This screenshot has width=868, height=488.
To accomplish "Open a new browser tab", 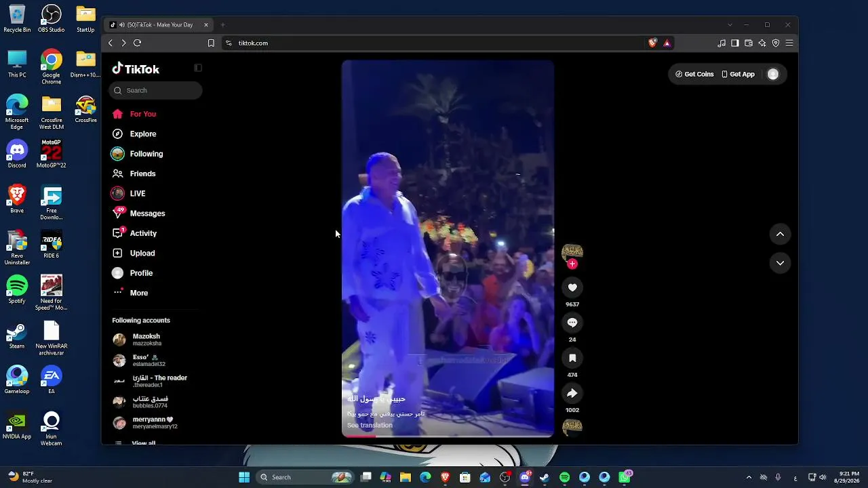I will coord(222,25).
